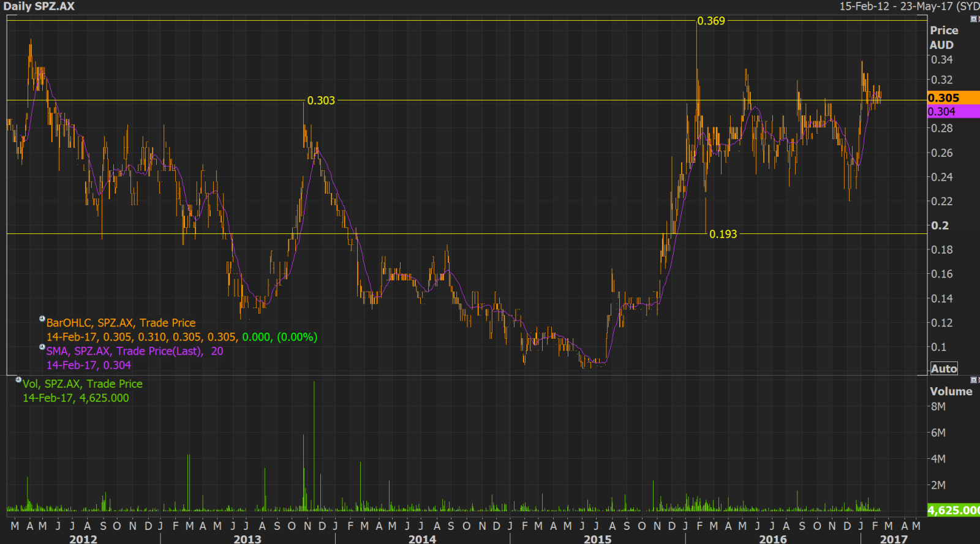
Task: Click the Daily SPZ.AX chart title
Action: tap(39, 7)
